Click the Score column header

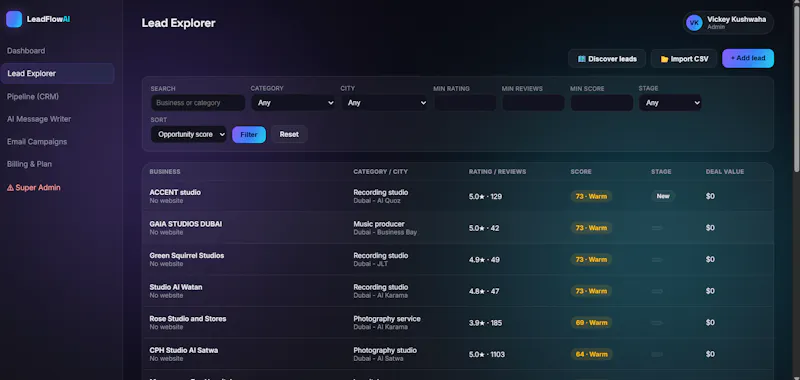click(581, 172)
